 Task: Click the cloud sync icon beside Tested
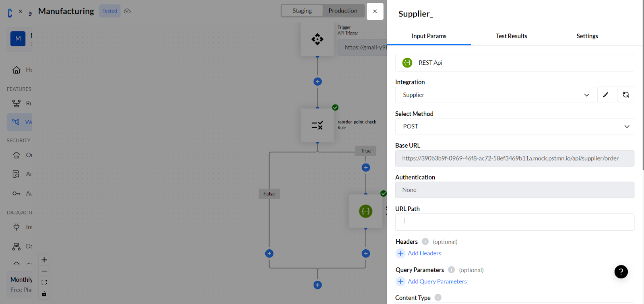tap(127, 11)
